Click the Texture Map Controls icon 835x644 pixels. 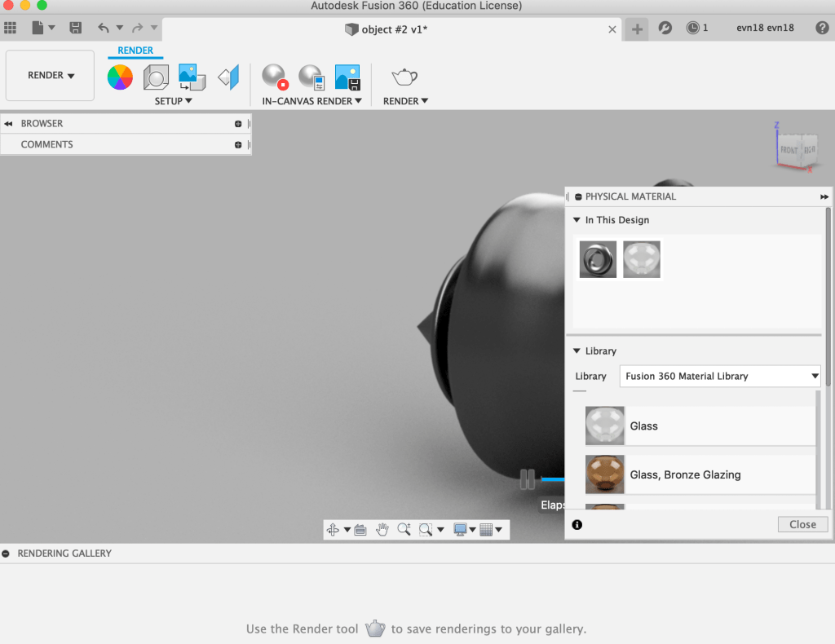point(228,77)
